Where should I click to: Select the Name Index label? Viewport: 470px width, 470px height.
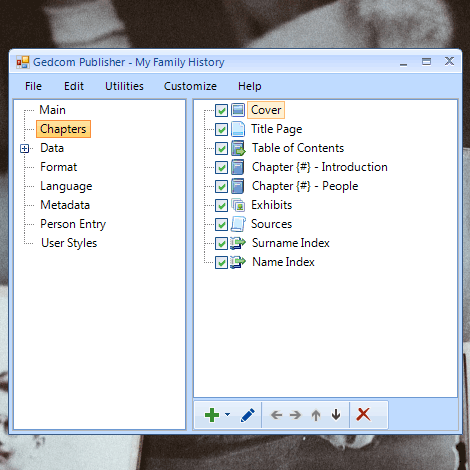click(283, 262)
